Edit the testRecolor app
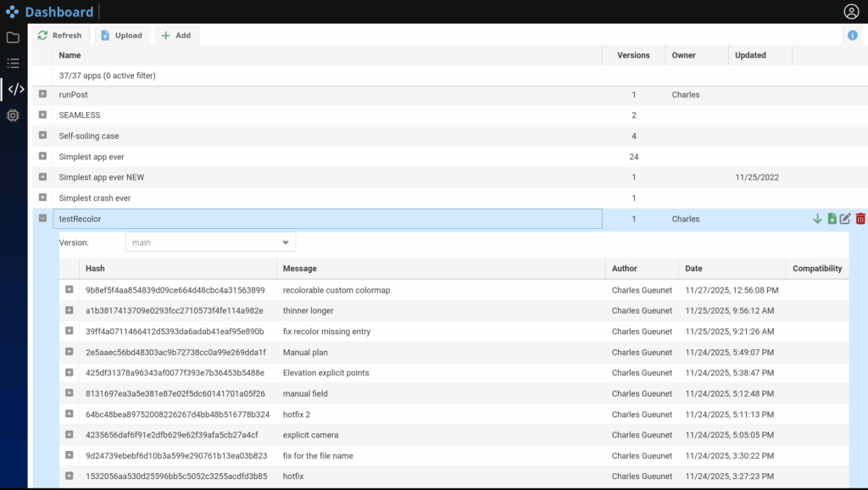 click(x=845, y=219)
